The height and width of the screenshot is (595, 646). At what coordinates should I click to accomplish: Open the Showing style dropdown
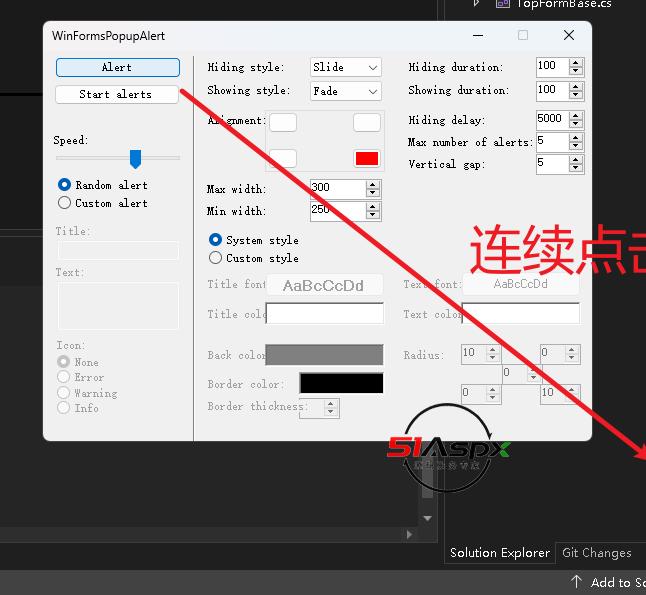pos(346,91)
